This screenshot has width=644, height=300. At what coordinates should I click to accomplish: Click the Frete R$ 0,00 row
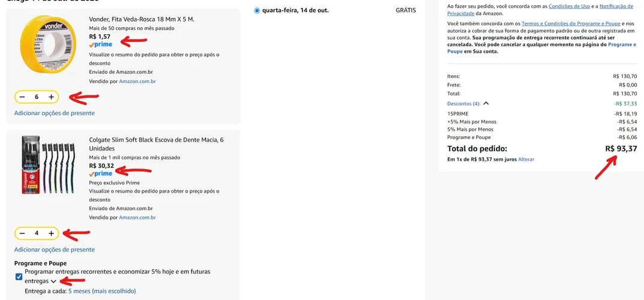pyautogui.click(x=542, y=85)
